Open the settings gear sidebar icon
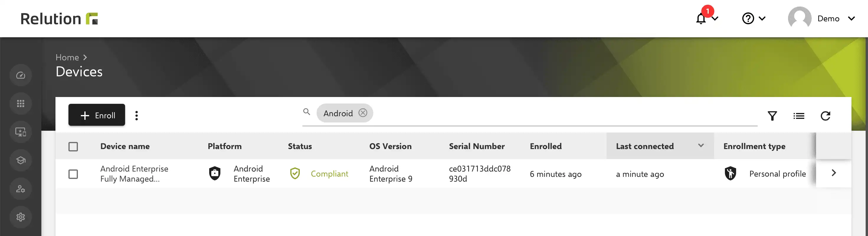Viewport: 868px width, 236px height. click(21, 217)
